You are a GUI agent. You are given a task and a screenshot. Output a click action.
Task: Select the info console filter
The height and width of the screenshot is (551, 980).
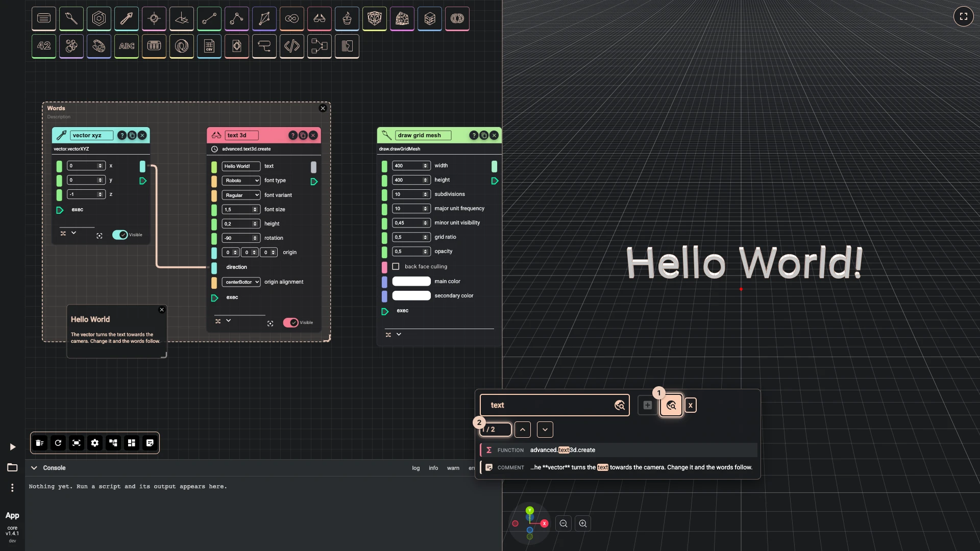[x=433, y=468]
